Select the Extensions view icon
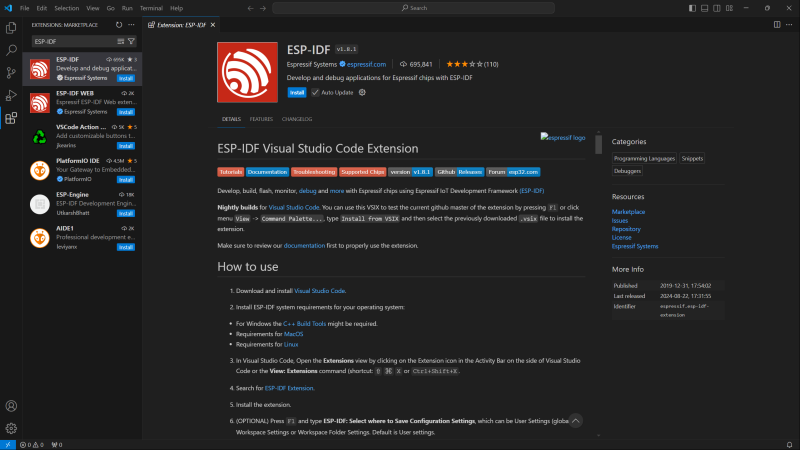This screenshot has width=800, height=450. 11,118
